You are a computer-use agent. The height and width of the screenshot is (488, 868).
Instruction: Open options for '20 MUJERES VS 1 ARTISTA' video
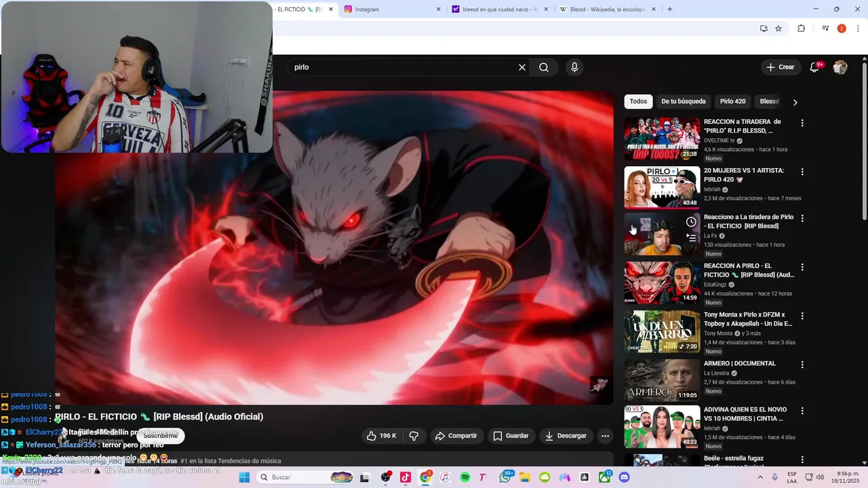[802, 172]
